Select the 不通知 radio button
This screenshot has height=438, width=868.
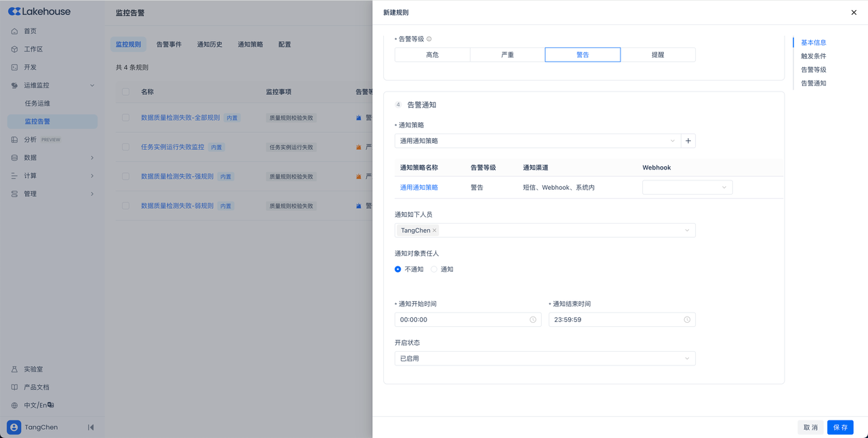coord(398,269)
